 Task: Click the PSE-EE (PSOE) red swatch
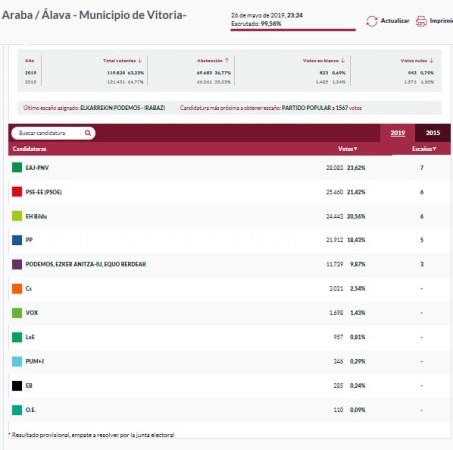pos(17,192)
